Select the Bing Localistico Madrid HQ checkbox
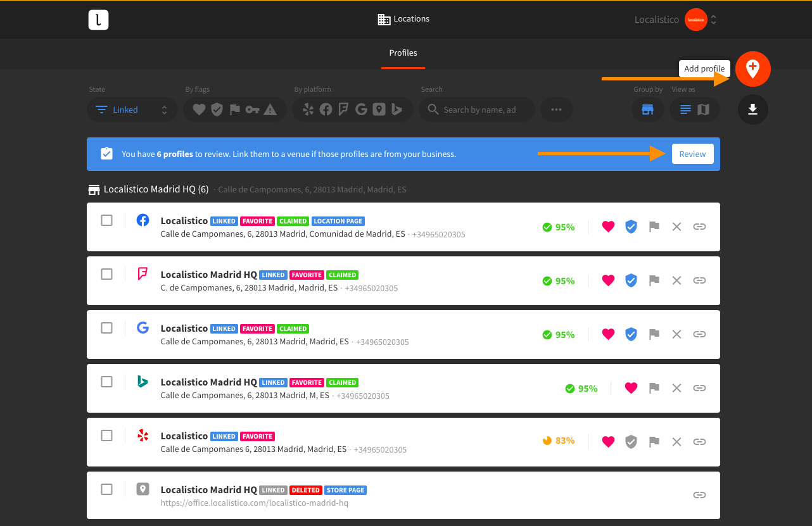 click(107, 382)
